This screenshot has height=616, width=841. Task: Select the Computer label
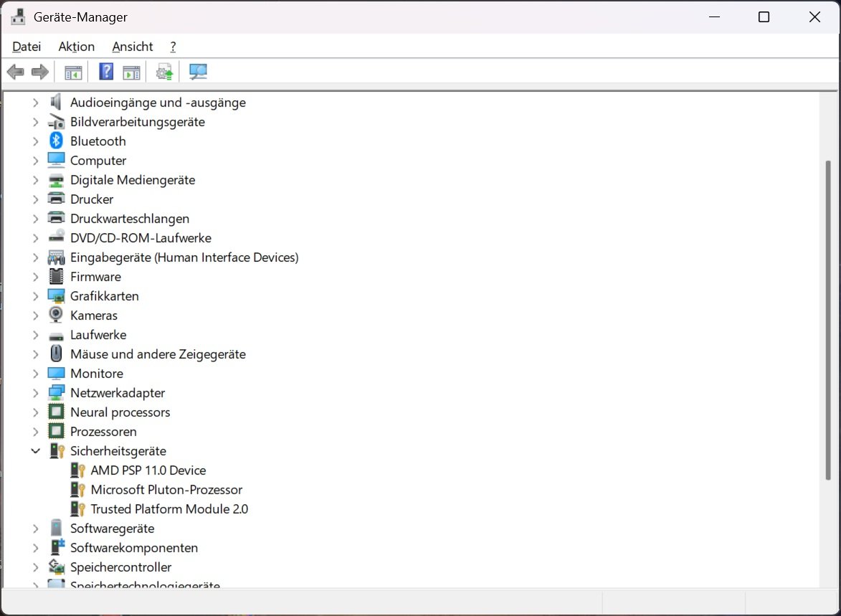(98, 161)
